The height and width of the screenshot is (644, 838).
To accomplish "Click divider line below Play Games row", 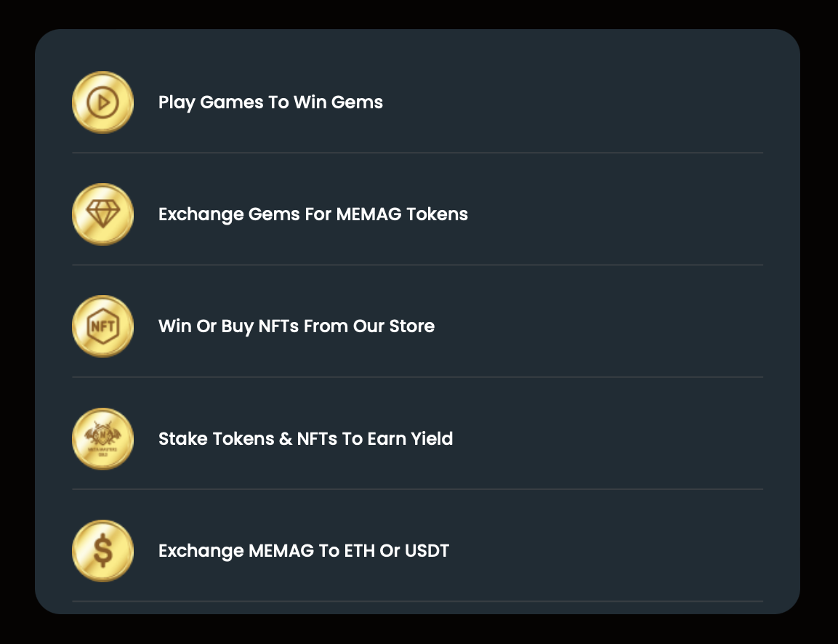I will coord(417,153).
